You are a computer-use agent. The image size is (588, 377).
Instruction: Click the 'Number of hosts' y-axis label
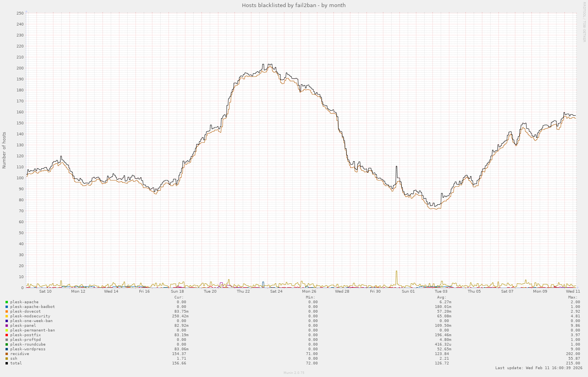click(4, 150)
